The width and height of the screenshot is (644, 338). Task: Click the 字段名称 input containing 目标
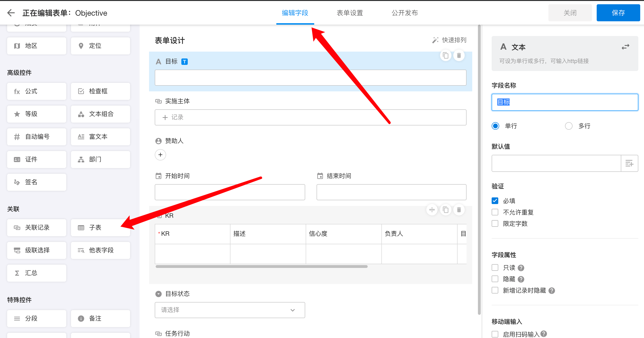coord(565,102)
